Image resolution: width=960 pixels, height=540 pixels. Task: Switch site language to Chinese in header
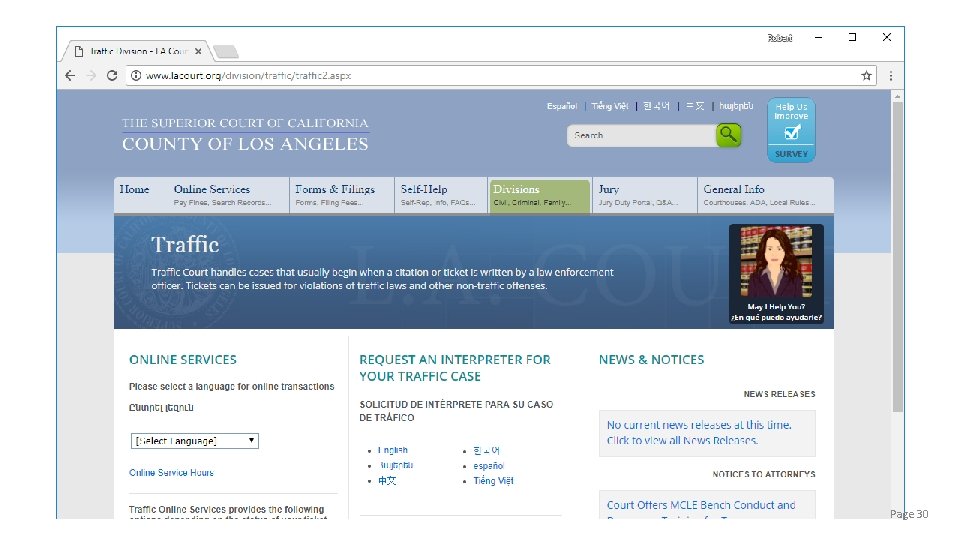(695, 106)
